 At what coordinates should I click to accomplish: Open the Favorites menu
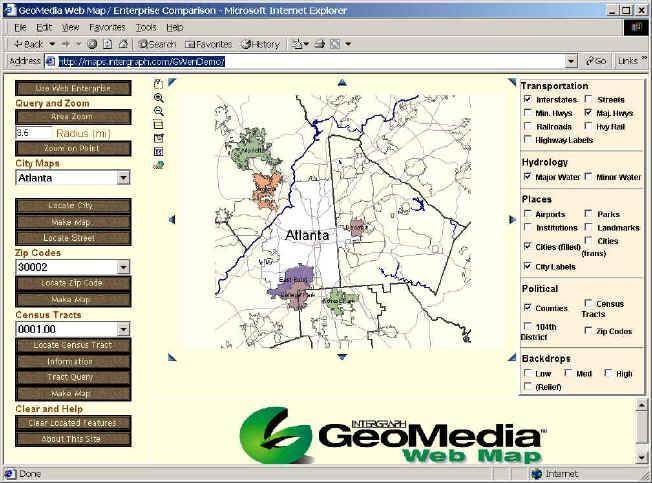(x=107, y=28)
